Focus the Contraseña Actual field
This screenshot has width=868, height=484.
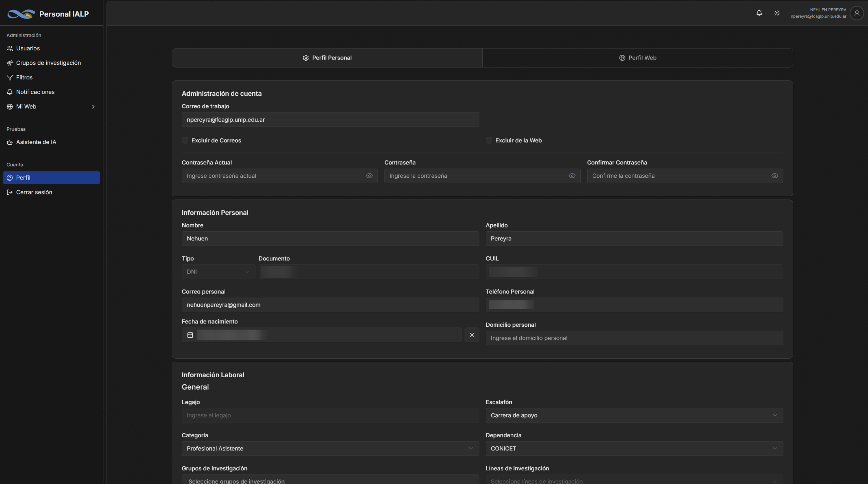pyautogui.click(x=280, y=176)
